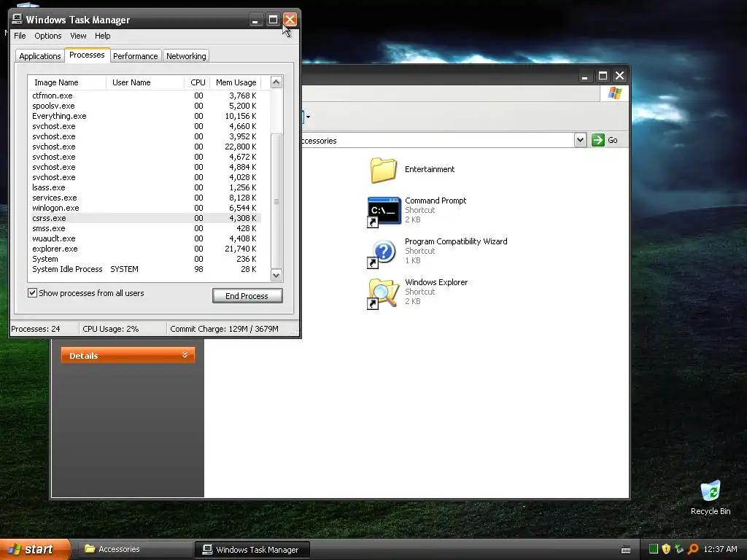This screenshot has width=747, height=560.
Task: Click the process list scrollbar thumb
Action: [x=276, y=201]
